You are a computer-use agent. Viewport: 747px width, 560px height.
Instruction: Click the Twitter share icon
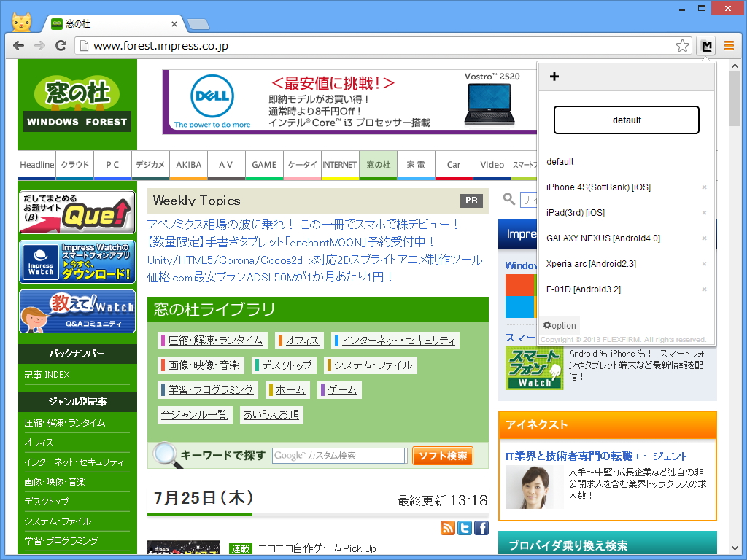point(466,527)
